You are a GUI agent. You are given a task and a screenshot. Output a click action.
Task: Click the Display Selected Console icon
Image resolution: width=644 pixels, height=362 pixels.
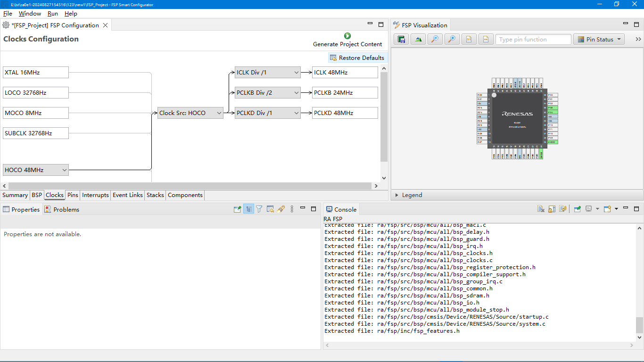coord(589,209)
